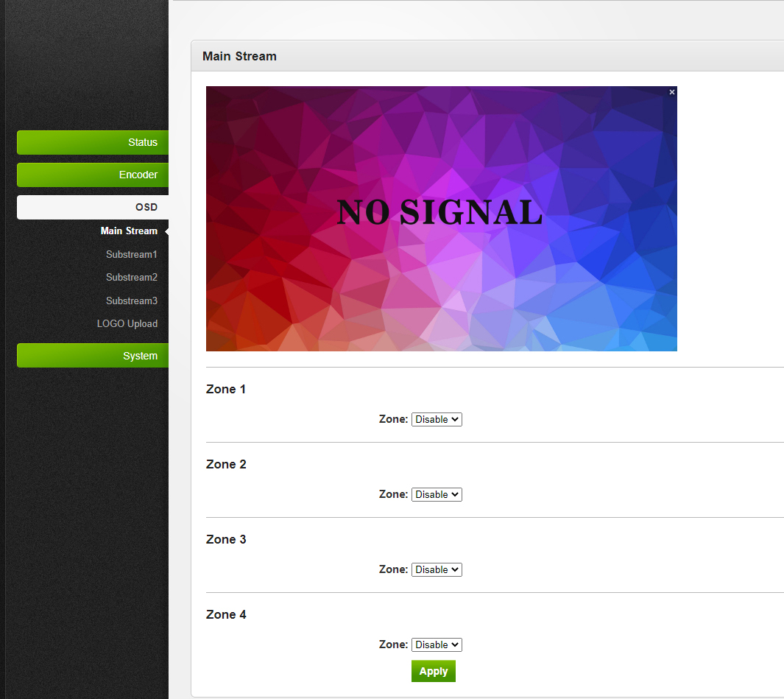Click the NO SIGNAL video preview
784x699 pixels.
442,219
